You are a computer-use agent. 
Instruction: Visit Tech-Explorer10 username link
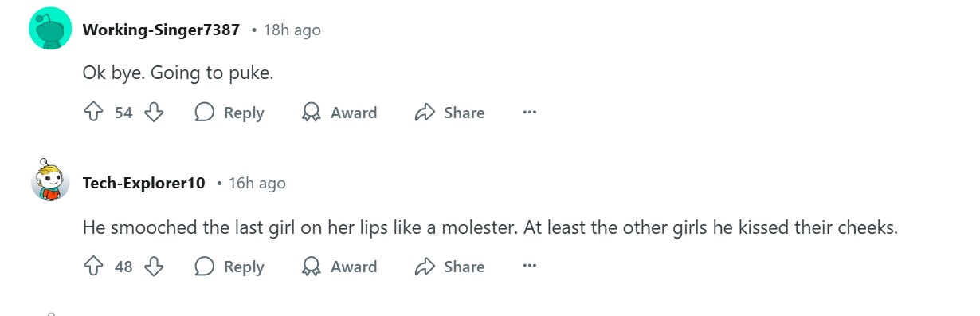point(143,183)
